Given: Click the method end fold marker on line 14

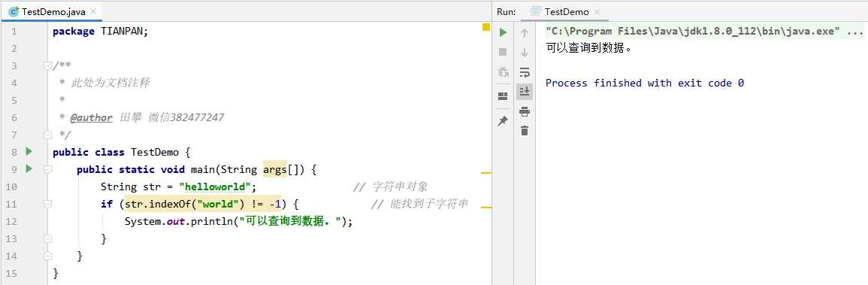Looking at the screenshot, I should 47,256.
